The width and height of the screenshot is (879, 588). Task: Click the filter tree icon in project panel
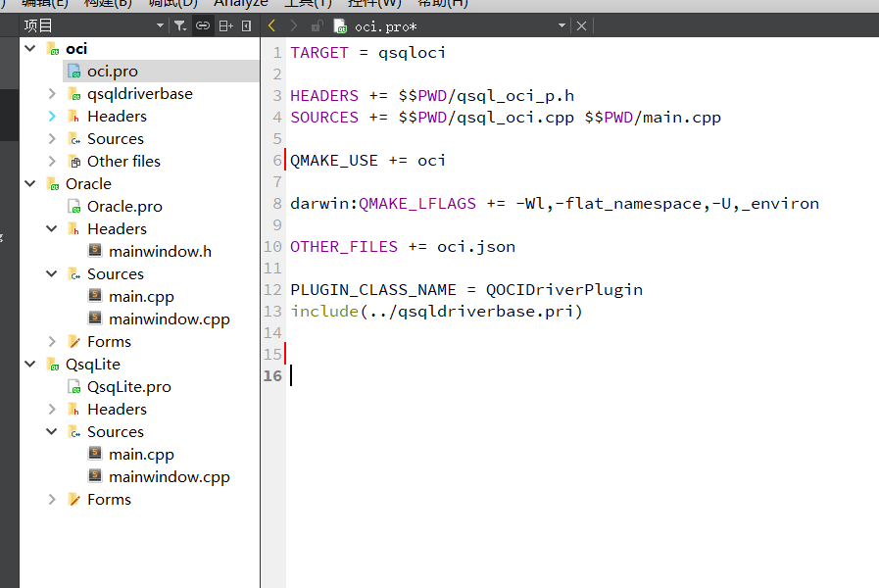pyautogui.click(x=180, y=25)
